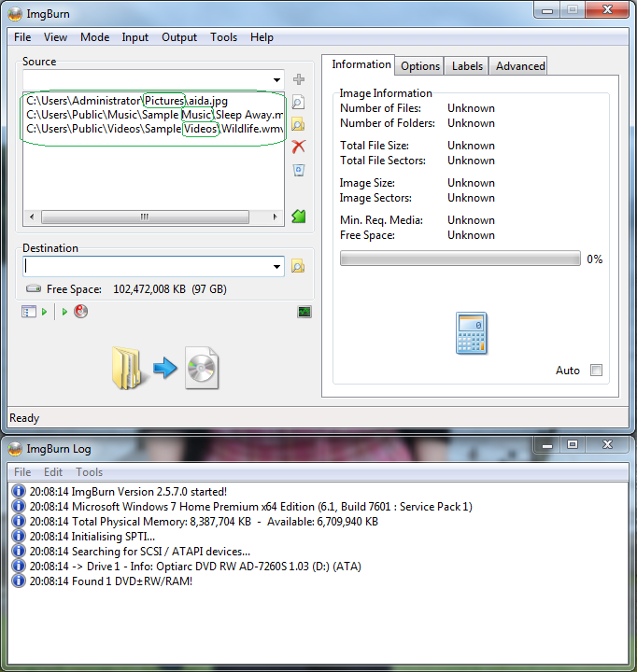637x672 pixels.
Task: Select the Wildlife video source entry
Action: tap(153, 129)
